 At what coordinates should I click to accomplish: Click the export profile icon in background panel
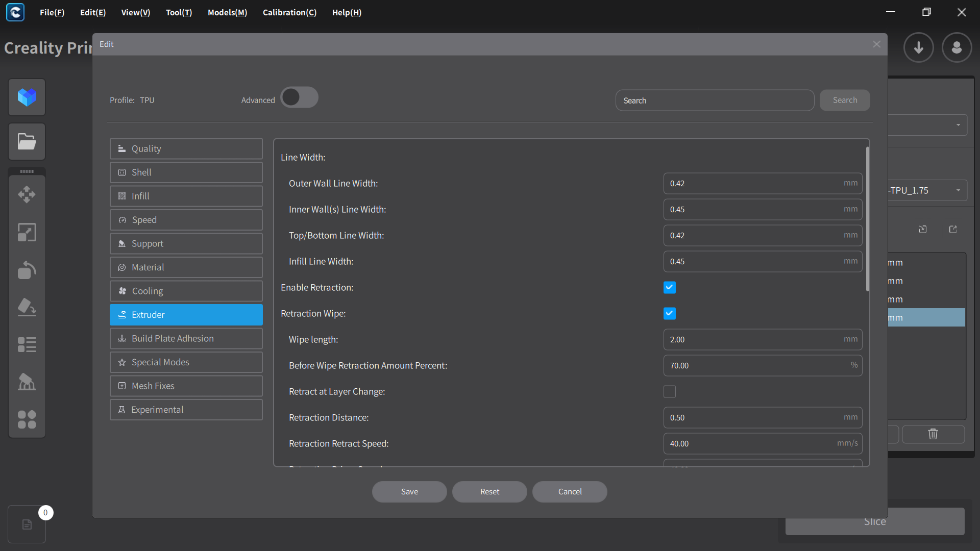(953, 229)
